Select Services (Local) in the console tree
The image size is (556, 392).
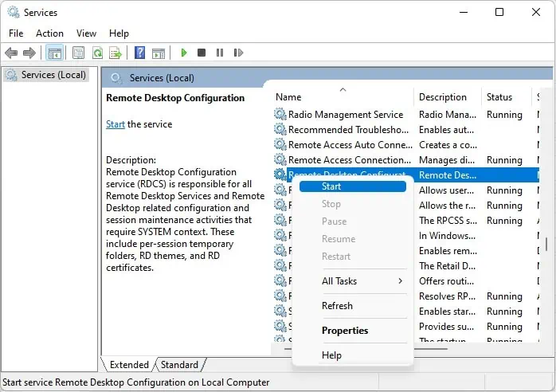(46, 75)
